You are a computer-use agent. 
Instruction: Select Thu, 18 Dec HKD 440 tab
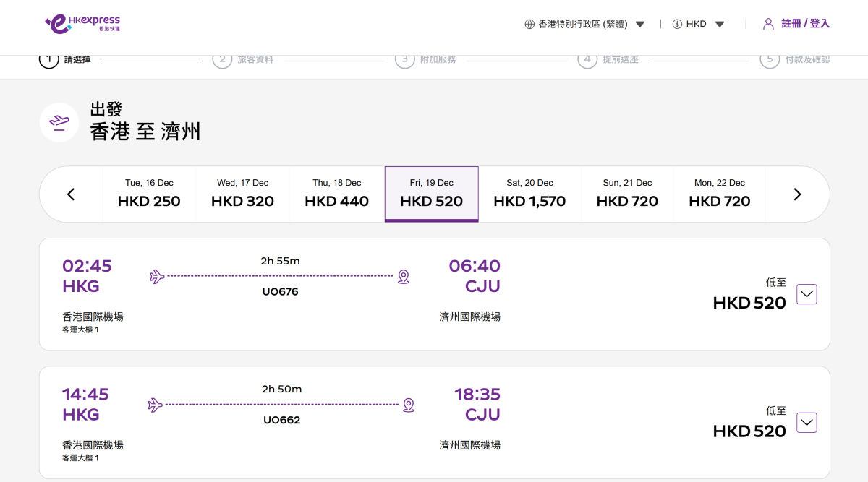pos(336,194)
